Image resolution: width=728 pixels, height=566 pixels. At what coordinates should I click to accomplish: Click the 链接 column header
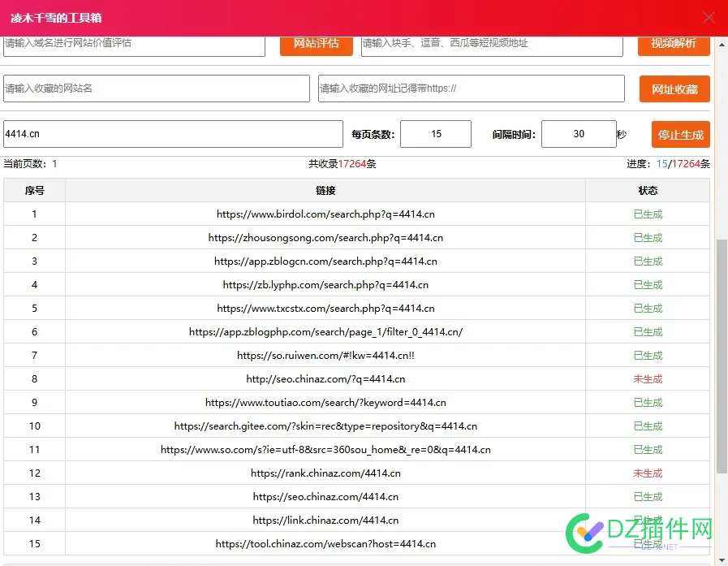pyautogui.click(x=325, y=191)
